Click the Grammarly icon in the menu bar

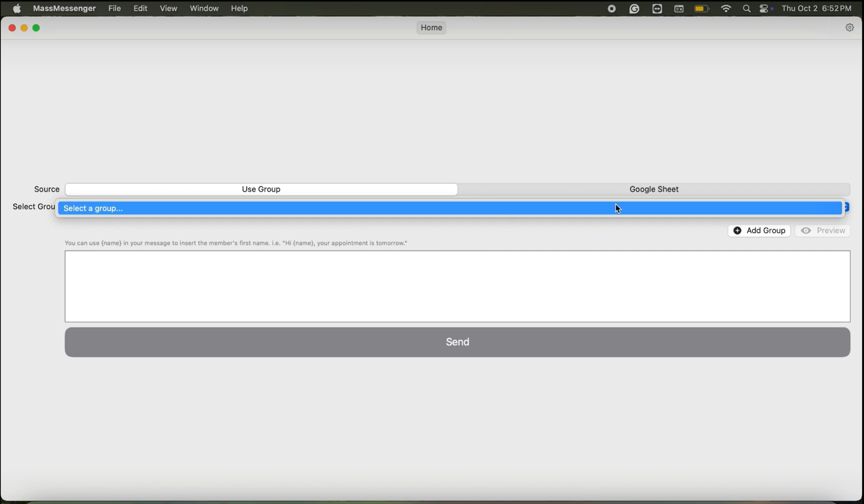tap(634, 9)
